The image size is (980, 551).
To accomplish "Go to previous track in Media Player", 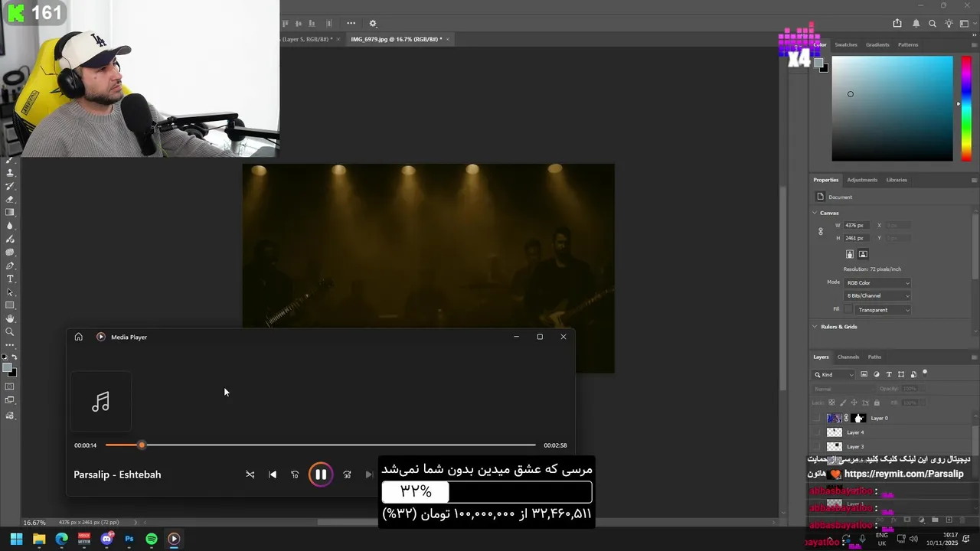I will (x=273, y=474).
